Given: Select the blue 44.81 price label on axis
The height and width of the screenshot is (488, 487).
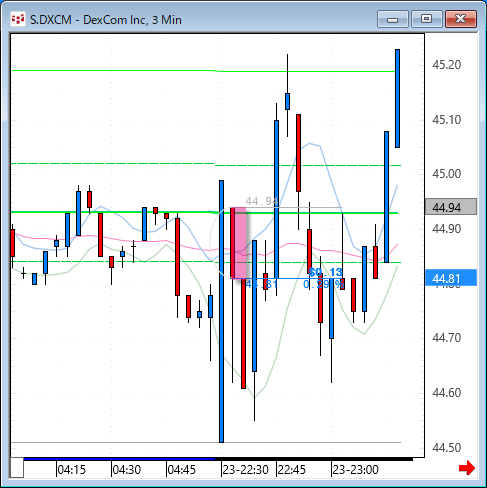Looking at the screenshot, I should 451,278.
